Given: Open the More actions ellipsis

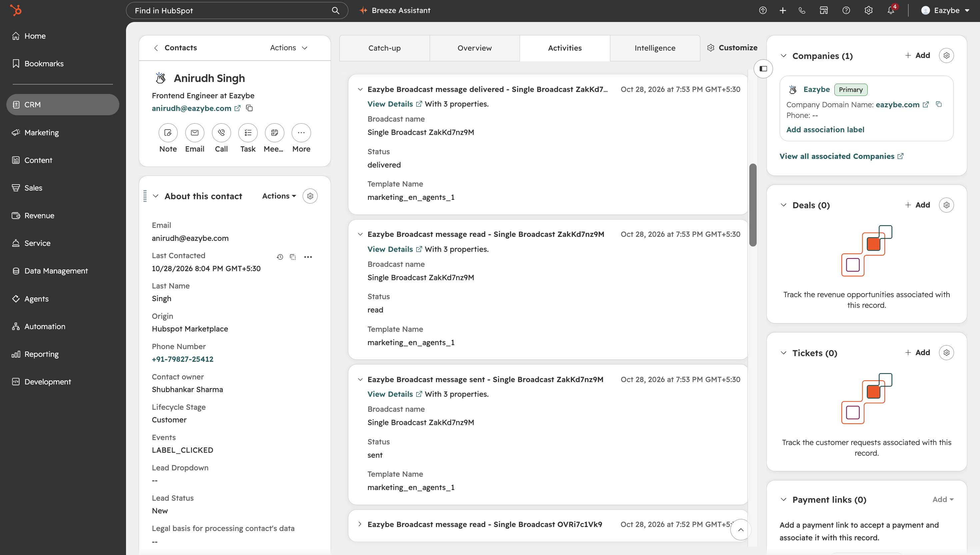Looking at the screenshot, I should [301, 133].
